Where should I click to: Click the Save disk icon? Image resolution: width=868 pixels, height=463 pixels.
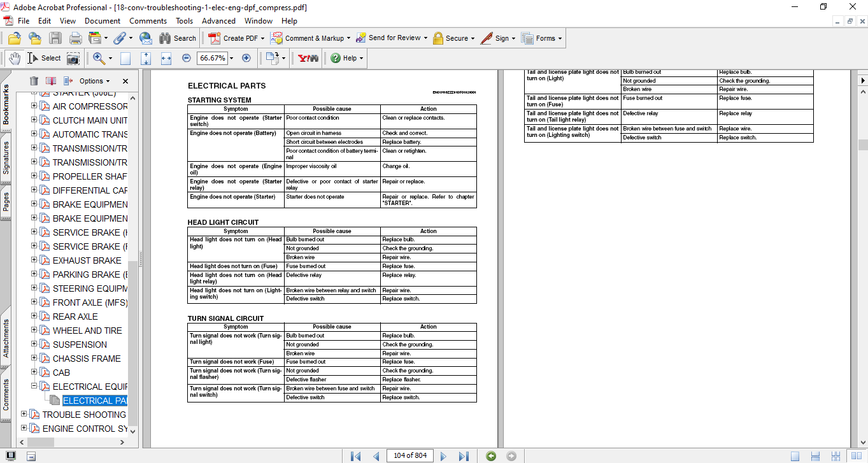point(55,38)
